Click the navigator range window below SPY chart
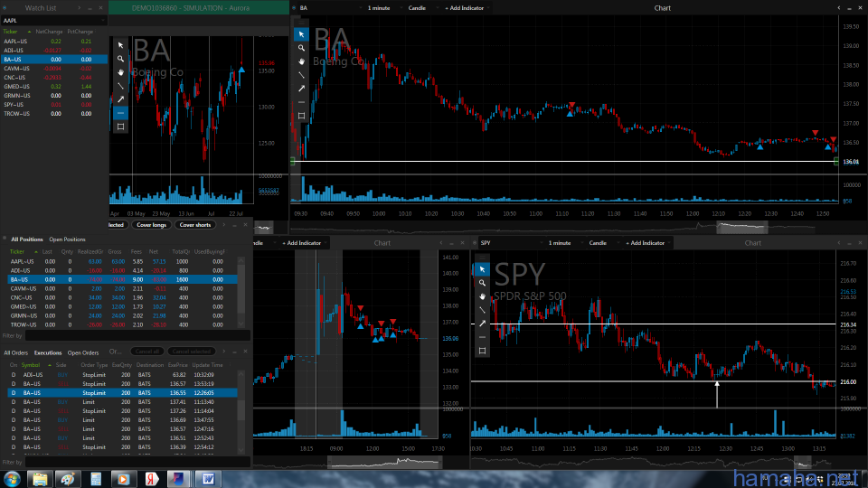Viewport: 868px width, 488px height. click(x=803, y=462)
